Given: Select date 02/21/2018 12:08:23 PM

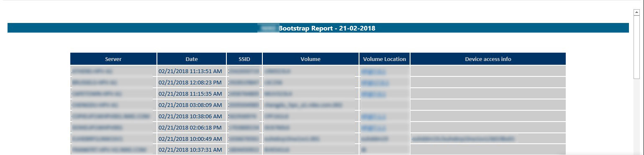Looking at the screenshot, I should 190,82.
